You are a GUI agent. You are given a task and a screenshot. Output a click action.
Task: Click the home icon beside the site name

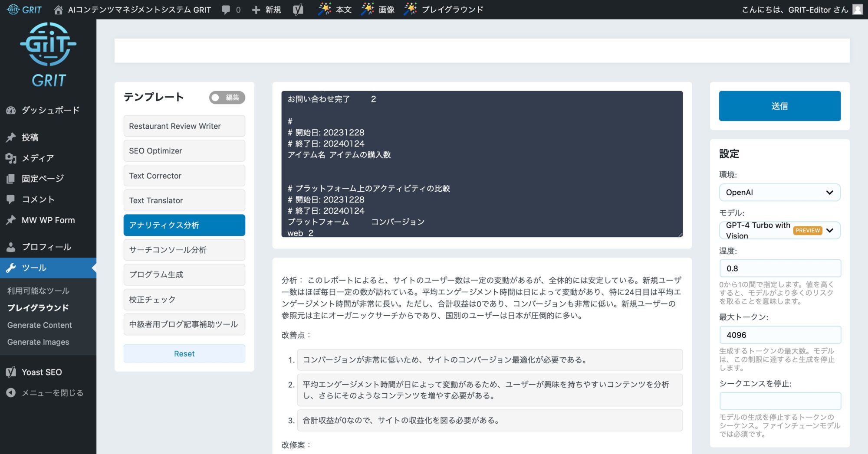58,10
